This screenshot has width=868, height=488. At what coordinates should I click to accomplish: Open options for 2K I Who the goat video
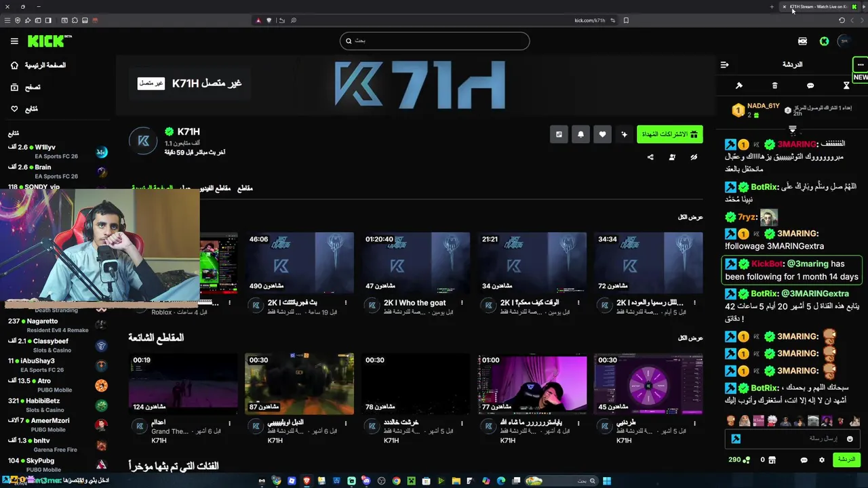462,303
